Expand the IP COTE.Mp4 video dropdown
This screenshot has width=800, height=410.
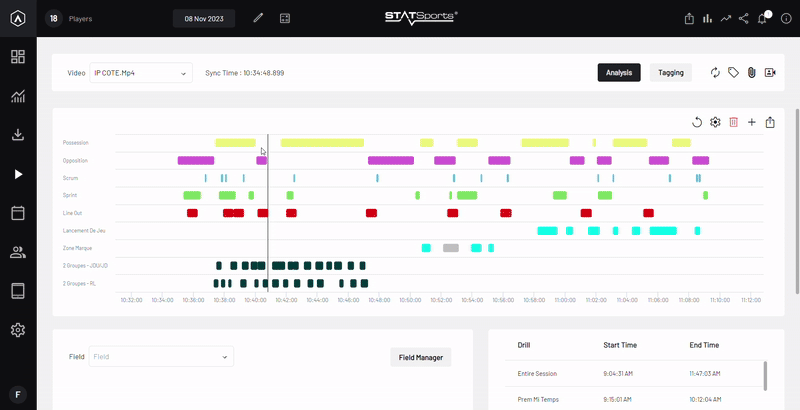[141, 73]
